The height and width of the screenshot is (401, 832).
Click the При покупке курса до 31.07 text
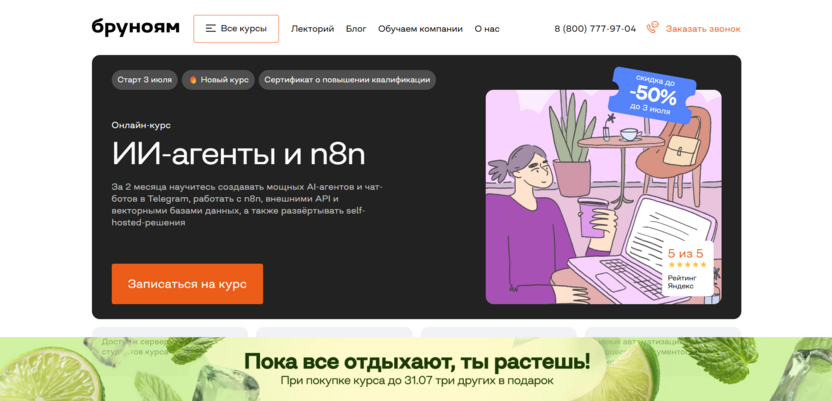click(x=417, y=381)
